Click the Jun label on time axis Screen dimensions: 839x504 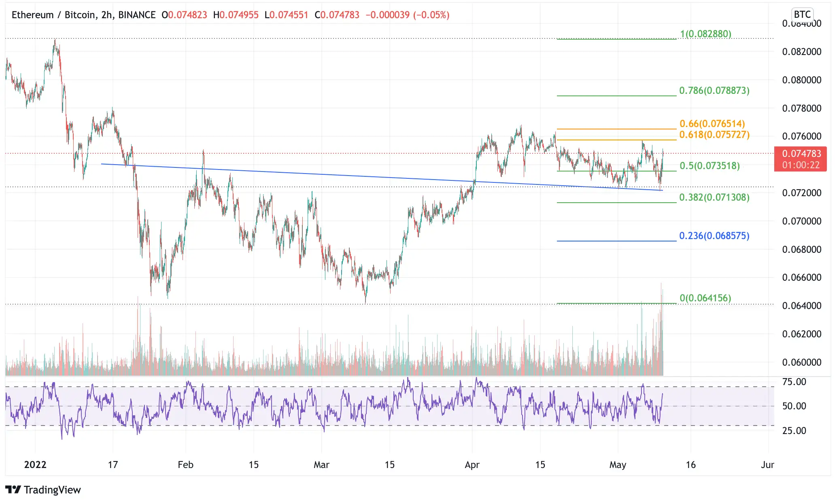point(767,464)
